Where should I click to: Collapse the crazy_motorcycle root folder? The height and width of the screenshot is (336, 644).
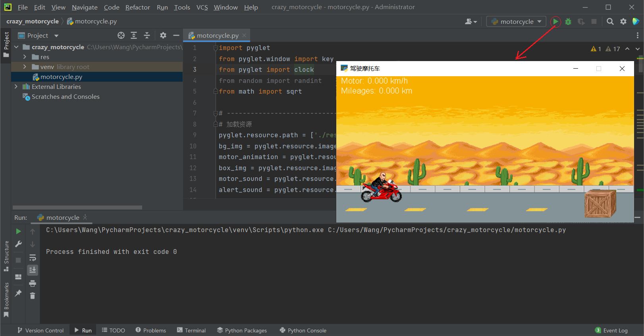click(16, 47)
